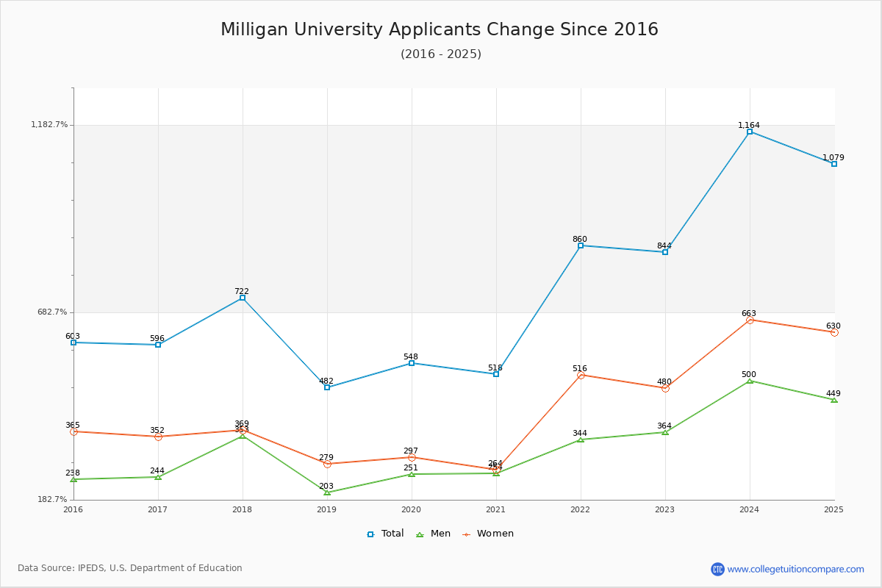Click the 2016 x-axis label
This screenshot has height=588, width=882.
pyautogui.click(x=73, y=509)
